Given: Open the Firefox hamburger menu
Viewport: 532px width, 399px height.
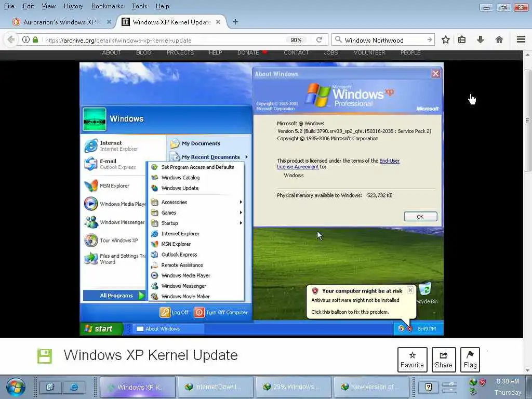Looking at the screenshot, I should pos(521,39).
